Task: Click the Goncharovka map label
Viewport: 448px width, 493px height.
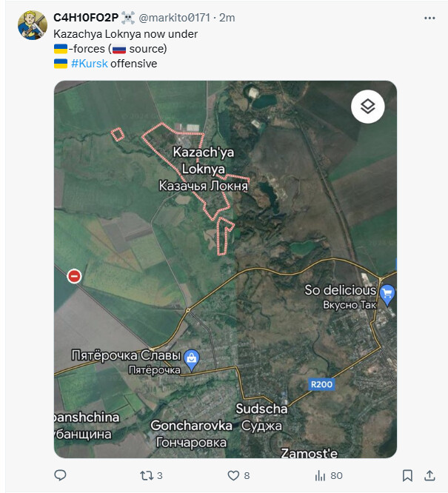Action: (188, 426)
